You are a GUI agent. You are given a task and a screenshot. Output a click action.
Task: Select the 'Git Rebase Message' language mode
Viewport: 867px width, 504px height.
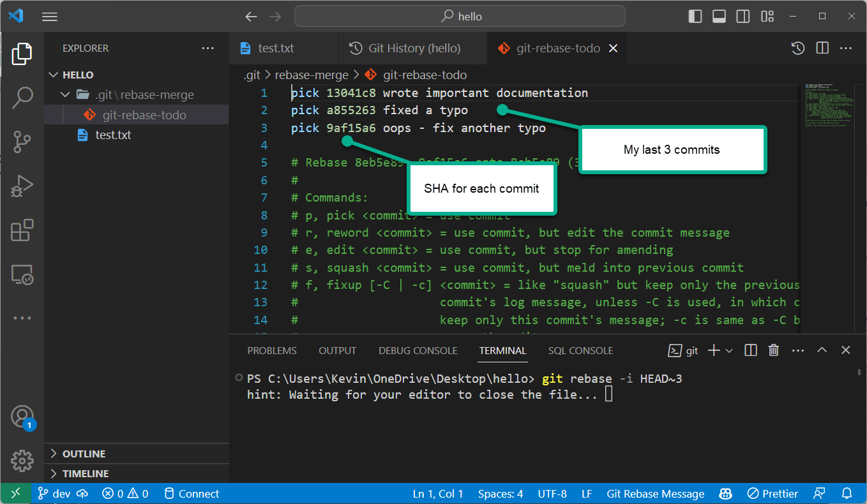tap(656, 493)
